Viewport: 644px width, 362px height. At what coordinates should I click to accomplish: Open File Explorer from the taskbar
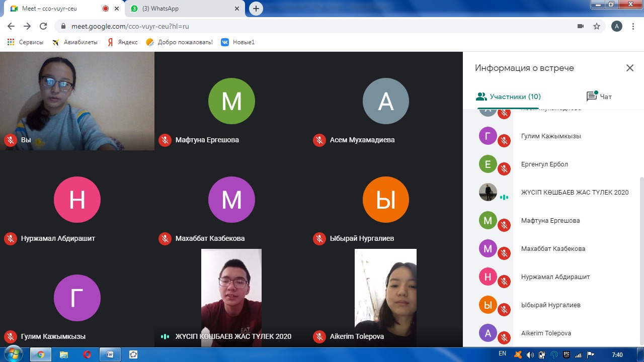pyautogui.click(x=64, y=354)
